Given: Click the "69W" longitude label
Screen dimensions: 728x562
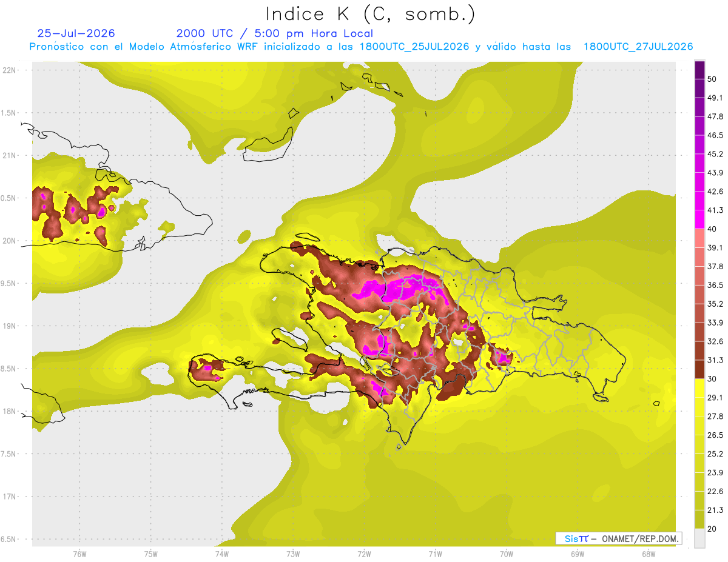Looking at the screenshot, I should pos(577,554).
